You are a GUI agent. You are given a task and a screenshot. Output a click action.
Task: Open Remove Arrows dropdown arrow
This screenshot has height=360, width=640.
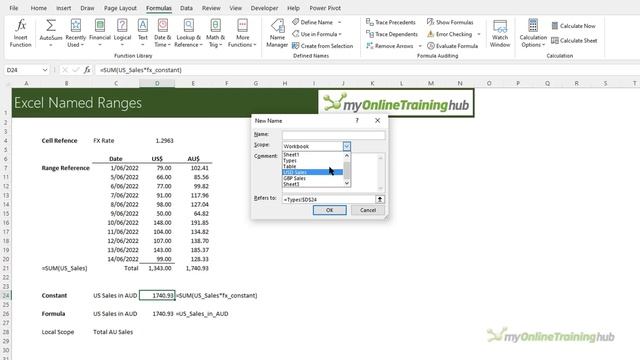coord(420,46)
